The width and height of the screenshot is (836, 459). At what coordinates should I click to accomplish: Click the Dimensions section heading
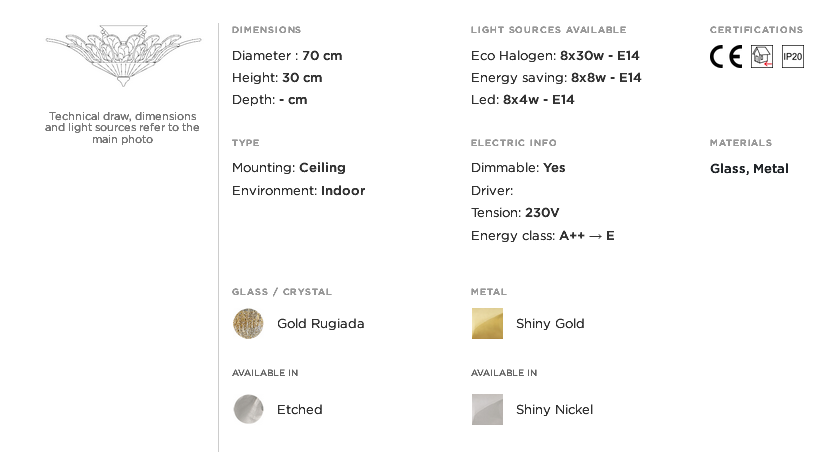267,30
